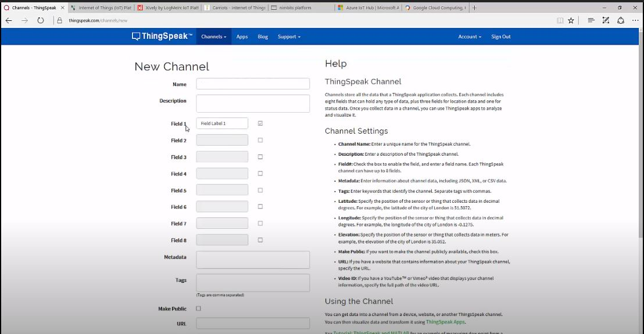The image size is (644, 334).
Task: Click the page vertical scrollbar thumb
Action: pos(641,135)
